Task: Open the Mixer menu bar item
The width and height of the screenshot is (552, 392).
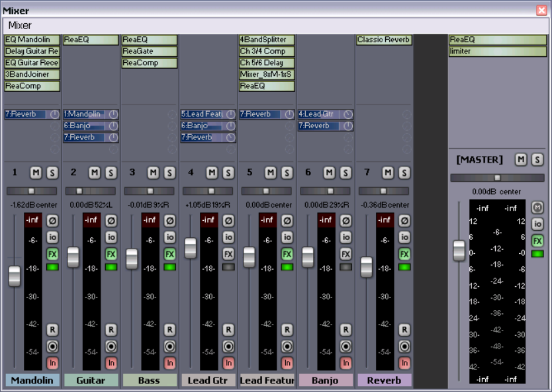Action: coord(20,26)
